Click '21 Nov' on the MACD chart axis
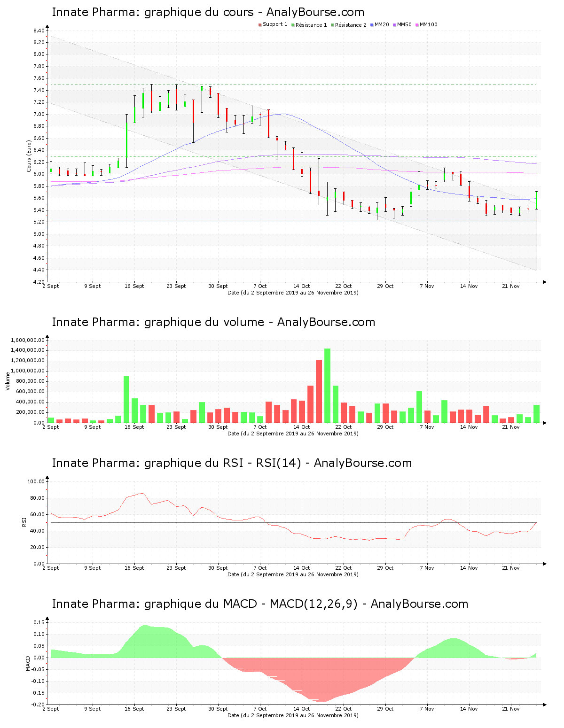The height and width of the screenshot is (728, 564). [x=511, y=709]
